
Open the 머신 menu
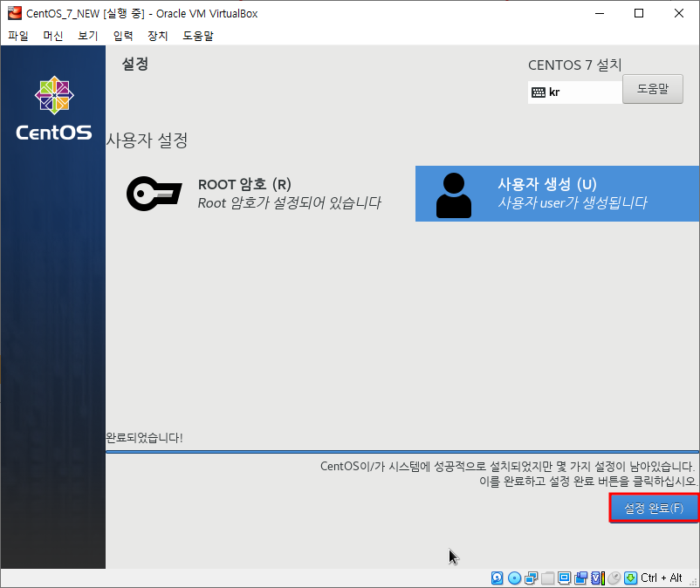coord(51,36)
